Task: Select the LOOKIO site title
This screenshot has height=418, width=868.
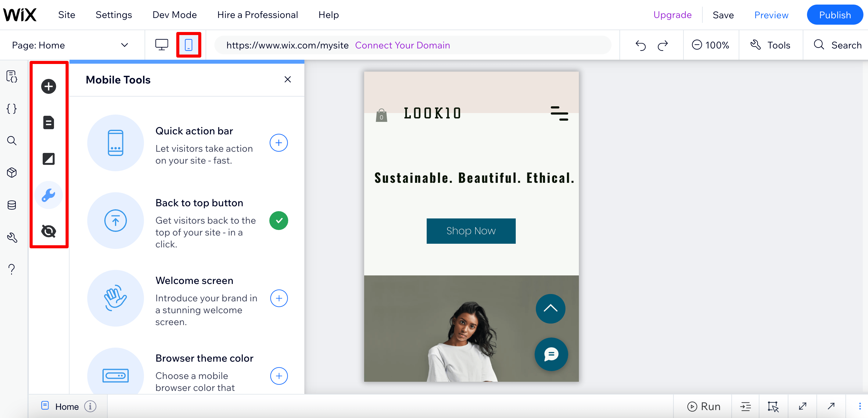Action: pos(432,113)
